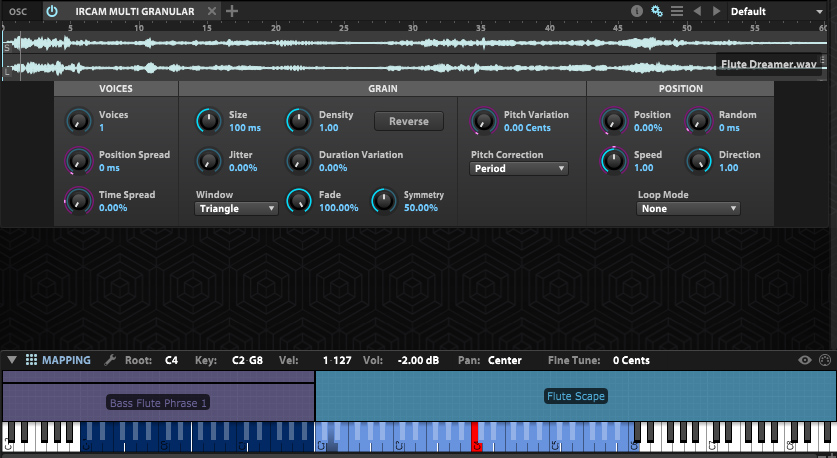Click the MAPPING panel label

click(66, 360)
